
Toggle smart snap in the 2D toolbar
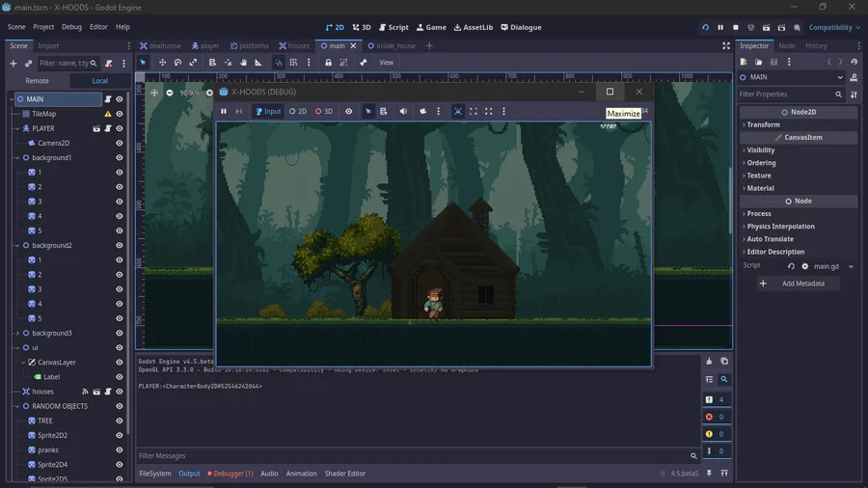[x=279, y=63]
